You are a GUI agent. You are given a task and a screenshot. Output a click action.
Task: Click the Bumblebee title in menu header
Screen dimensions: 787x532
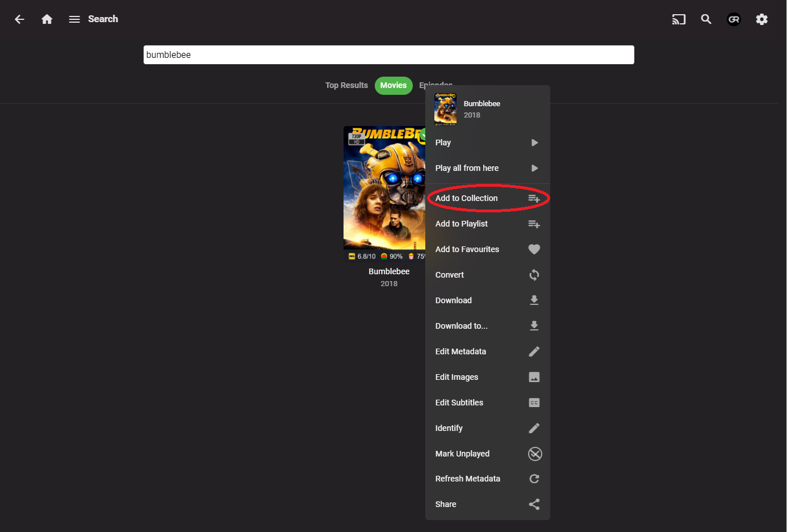click(x=482, y=104)
